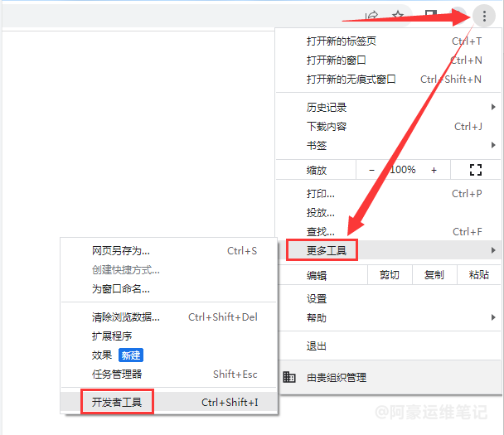Click the 缩放 zoom label
504x435 pixels.
[317, 170]
